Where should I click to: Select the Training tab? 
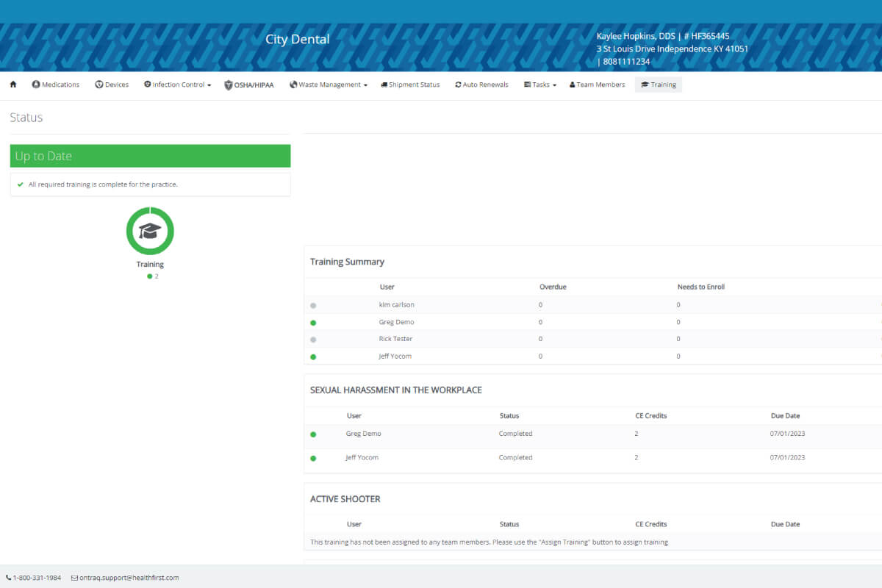pyautogui.click(x=659, y=85)
